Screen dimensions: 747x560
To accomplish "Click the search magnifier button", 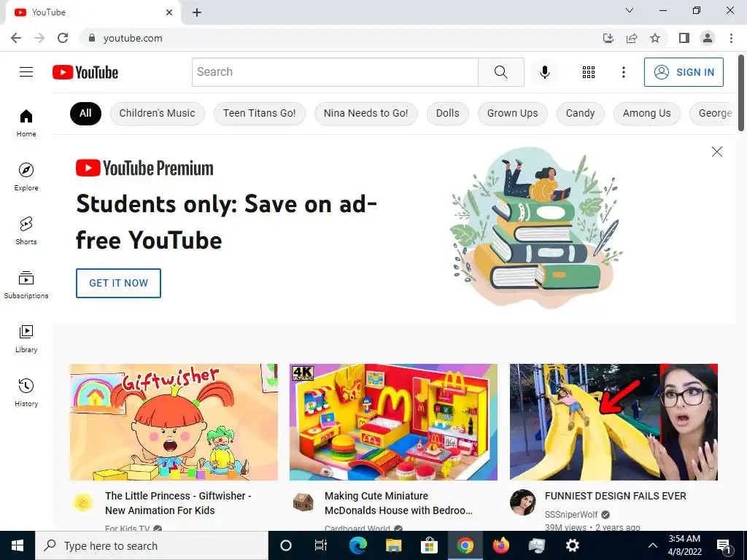I will click(500, 72).
